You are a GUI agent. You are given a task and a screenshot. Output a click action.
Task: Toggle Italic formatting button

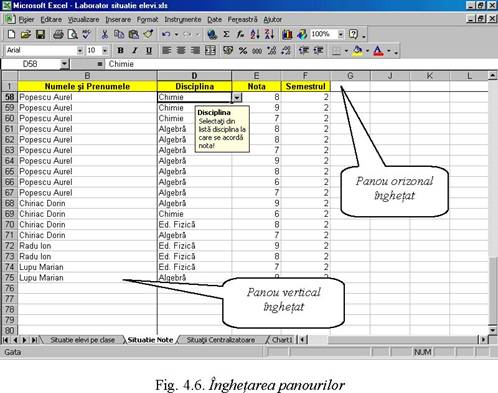click(135, 51)
